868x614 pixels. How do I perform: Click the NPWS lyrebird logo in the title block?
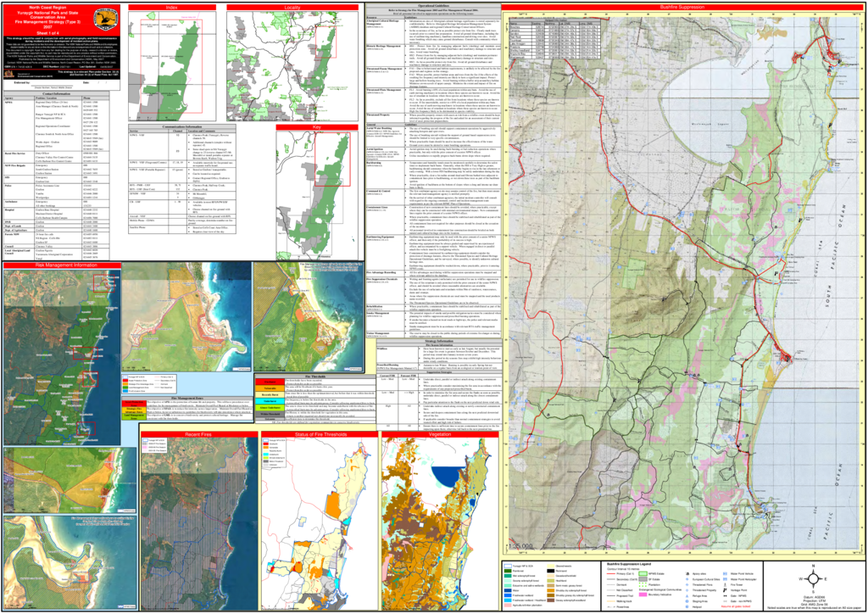pos(105,20)
